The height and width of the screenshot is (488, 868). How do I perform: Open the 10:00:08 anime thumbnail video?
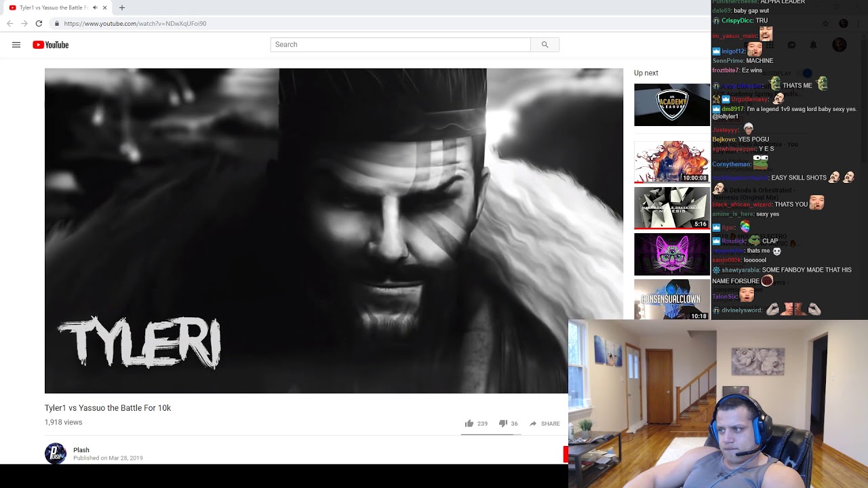pos(672,161)
